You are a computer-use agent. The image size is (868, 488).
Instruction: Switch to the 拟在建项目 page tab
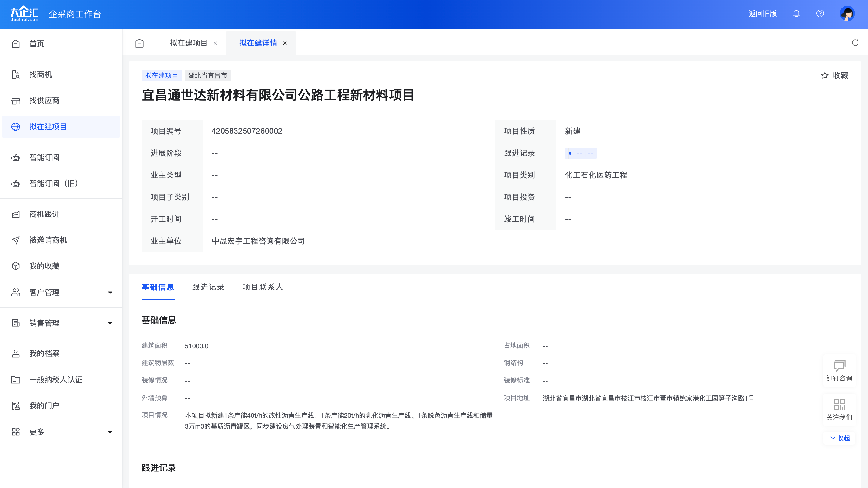coord(189,43)
